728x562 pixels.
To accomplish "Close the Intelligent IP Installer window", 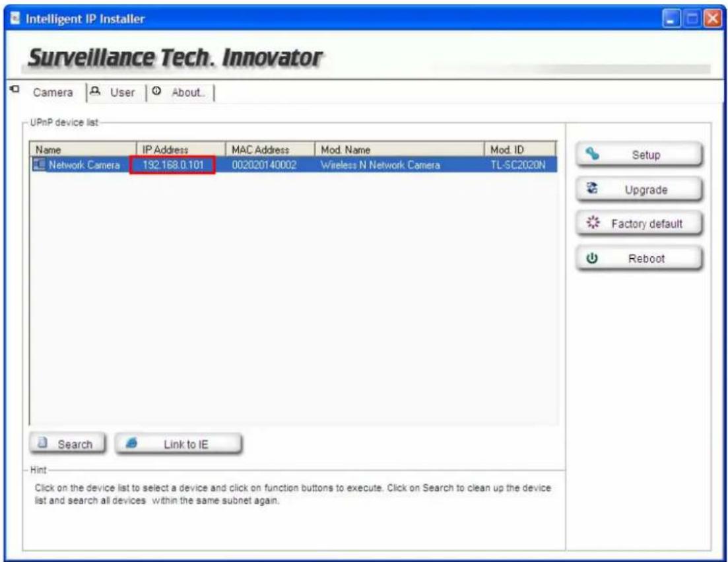I will pos(712,19).
